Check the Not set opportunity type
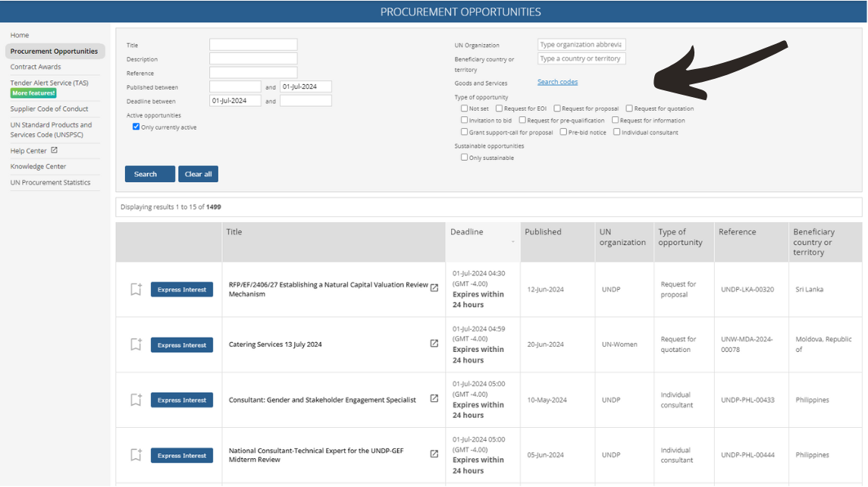 point(465,108)
